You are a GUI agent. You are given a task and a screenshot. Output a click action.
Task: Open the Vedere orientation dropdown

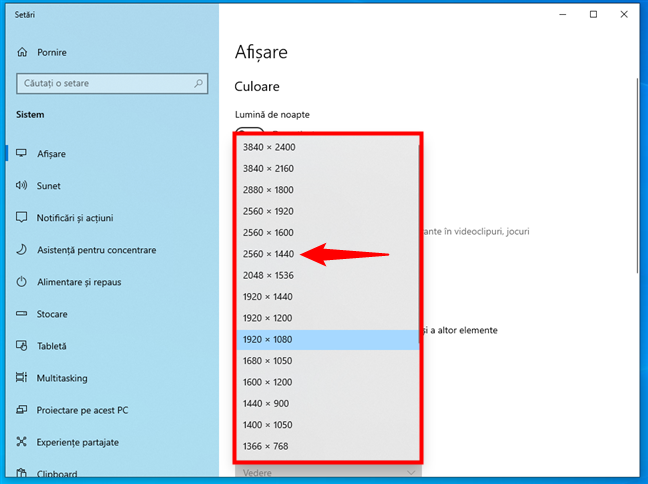(328, 472)
